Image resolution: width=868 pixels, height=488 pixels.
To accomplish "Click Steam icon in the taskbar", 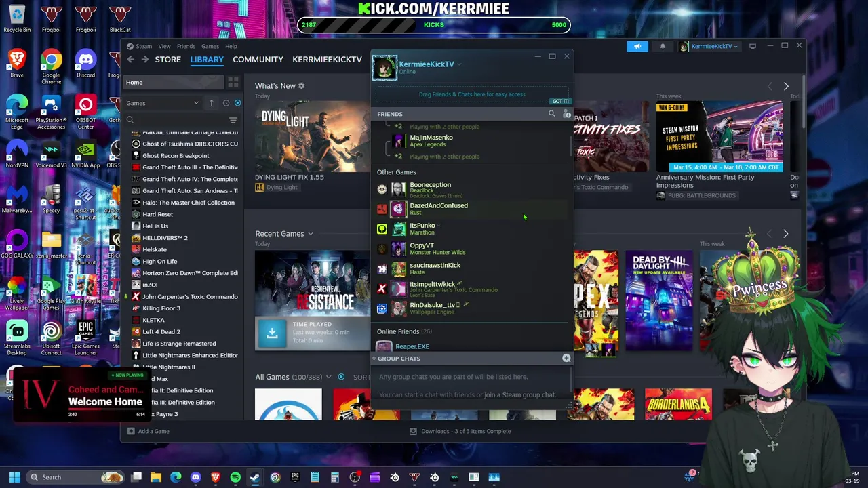I will pyautogui.click(x=255, y=477).
